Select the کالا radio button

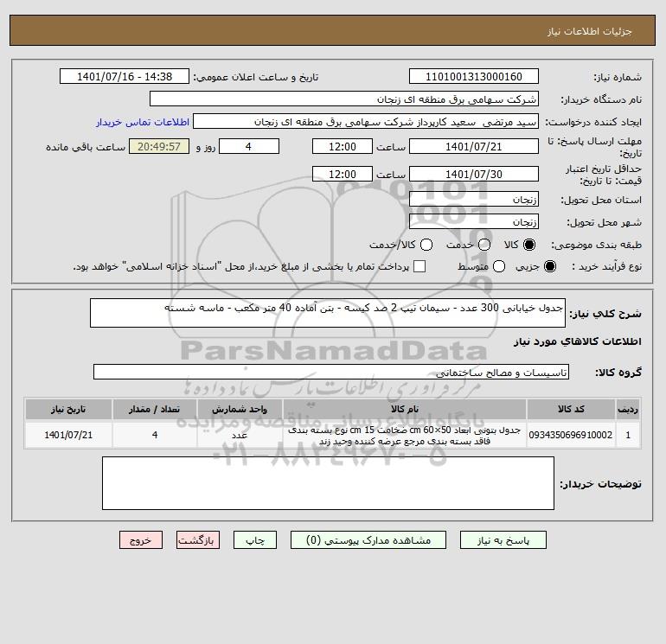click(x=529, y=245)
